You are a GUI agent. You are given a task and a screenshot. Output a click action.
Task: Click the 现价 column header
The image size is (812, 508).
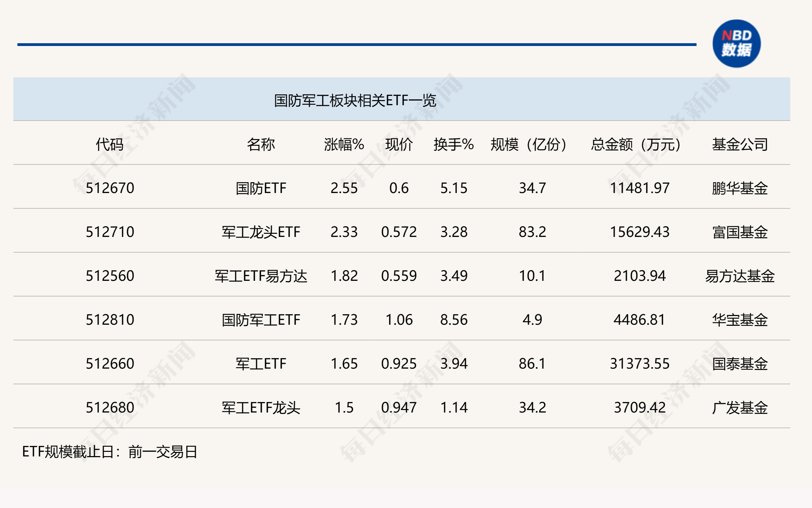pos(399,144)
